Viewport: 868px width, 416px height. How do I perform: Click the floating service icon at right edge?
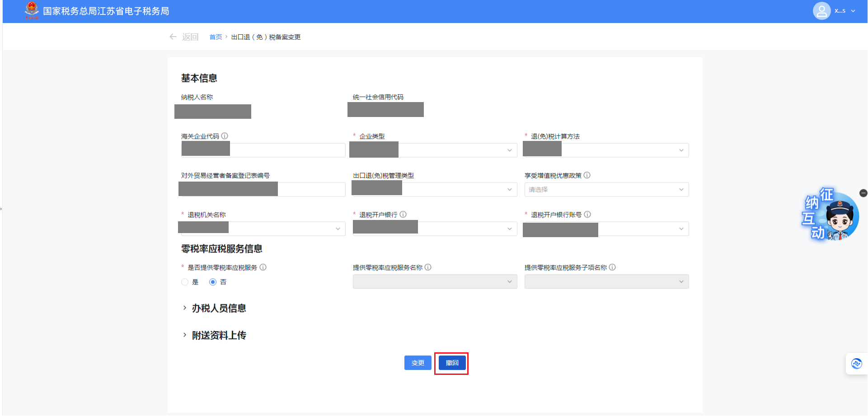point(856,364)
